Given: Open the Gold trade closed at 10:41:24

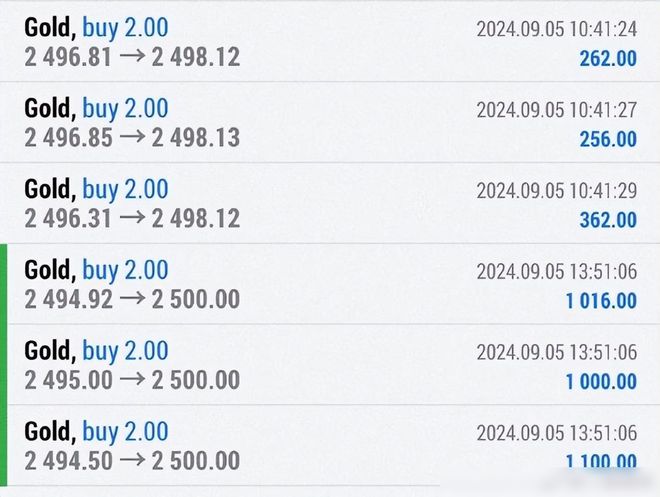Looking at the screenshot, I should [330, 42].
